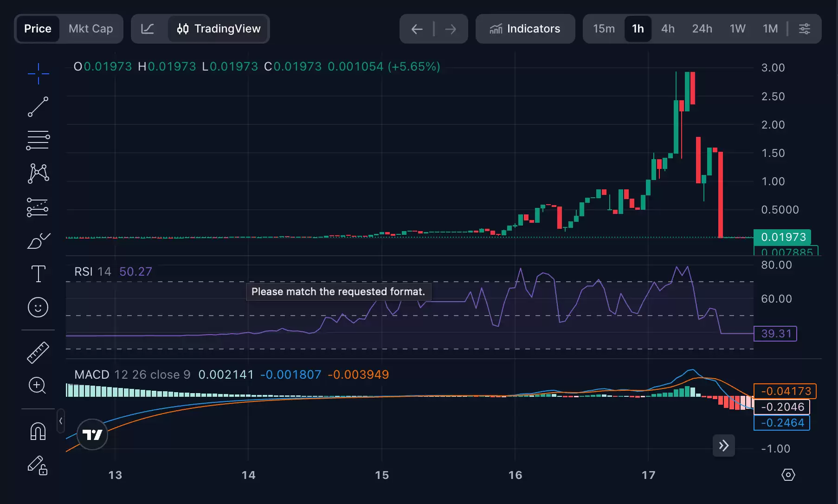
Task: Select the XABCD pattern tool
Action: point(38,174)
